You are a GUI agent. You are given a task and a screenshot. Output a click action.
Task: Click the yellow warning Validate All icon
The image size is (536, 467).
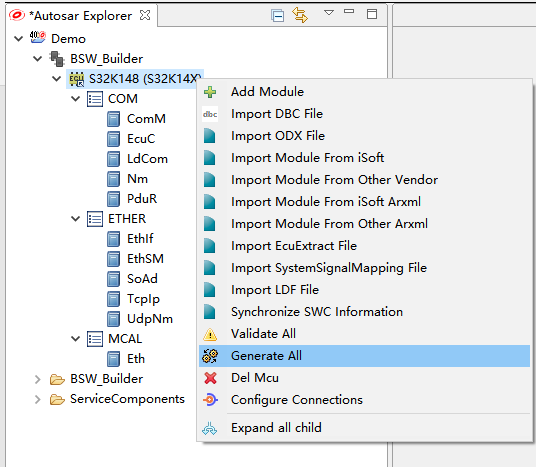(x=210, y=334)
